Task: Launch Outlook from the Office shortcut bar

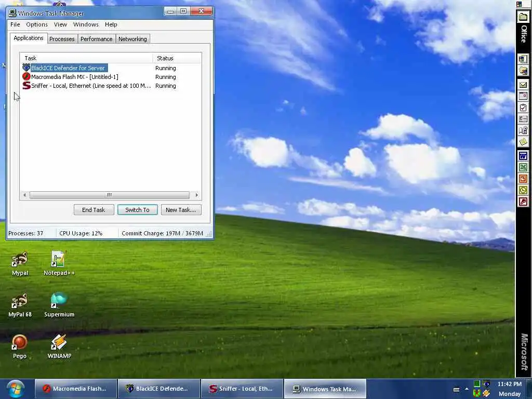Action: click(x=523, y=190)
